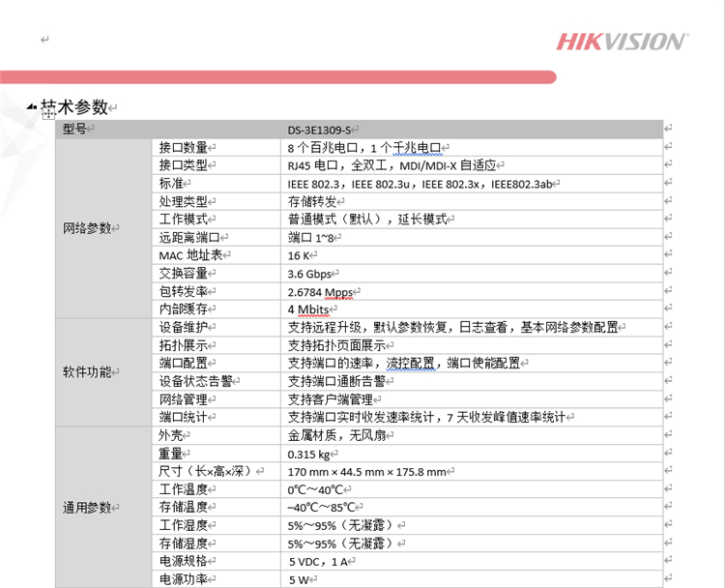Screen dimensions: 725x588
Task: Click the 普通模式（默认） value cell
Action: point(472,220)
